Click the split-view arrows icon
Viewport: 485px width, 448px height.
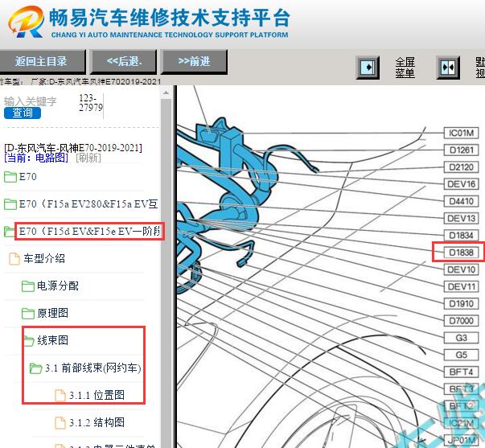(448, 67)
